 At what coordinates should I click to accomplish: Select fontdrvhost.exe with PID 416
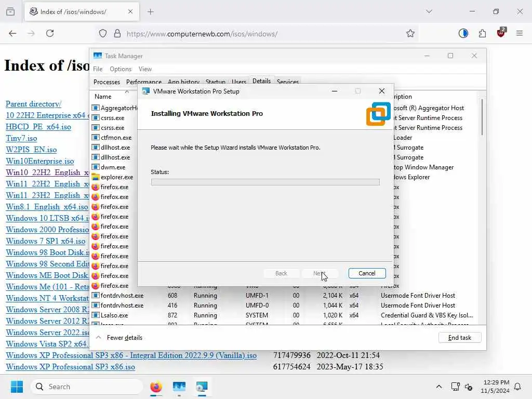tap(285, 305)
